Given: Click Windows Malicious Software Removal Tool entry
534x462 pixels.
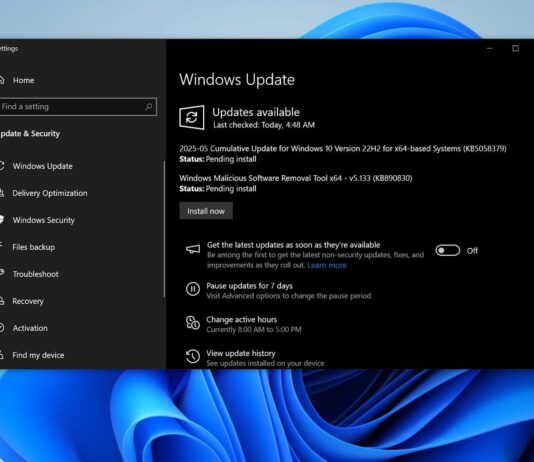Looking at the screenshot, I should [x=296, y=178].
